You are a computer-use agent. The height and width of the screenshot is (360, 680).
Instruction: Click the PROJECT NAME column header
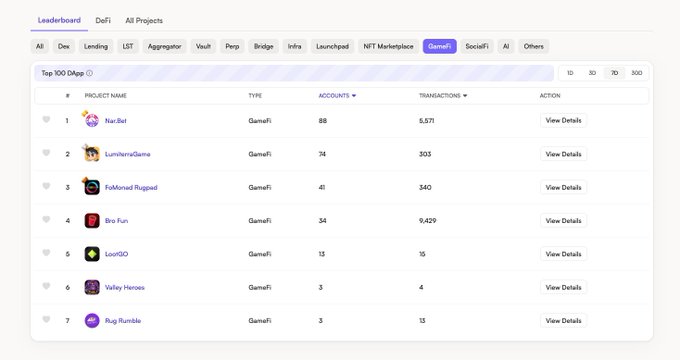point(105,96)
